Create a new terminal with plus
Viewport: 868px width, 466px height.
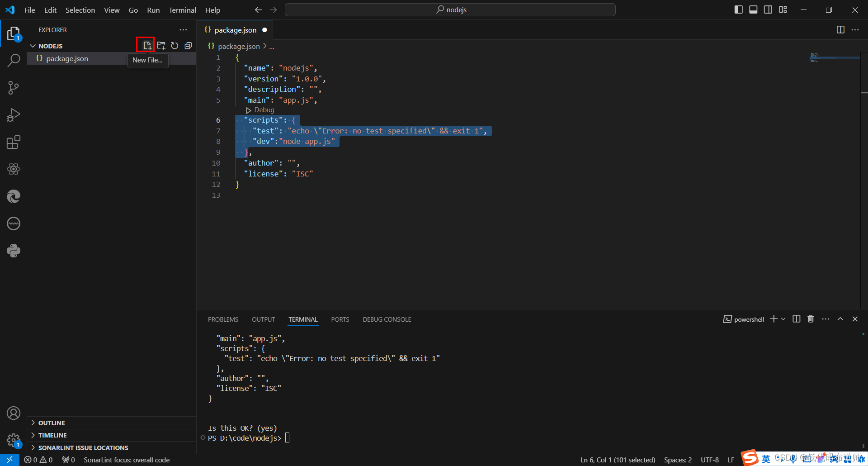click(x=774, y=319)
